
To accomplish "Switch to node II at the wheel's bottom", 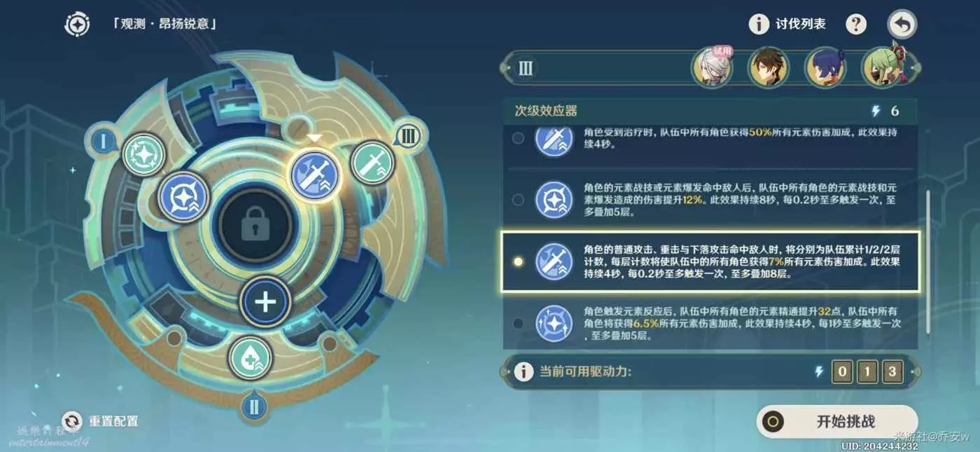I will point(253,406).
